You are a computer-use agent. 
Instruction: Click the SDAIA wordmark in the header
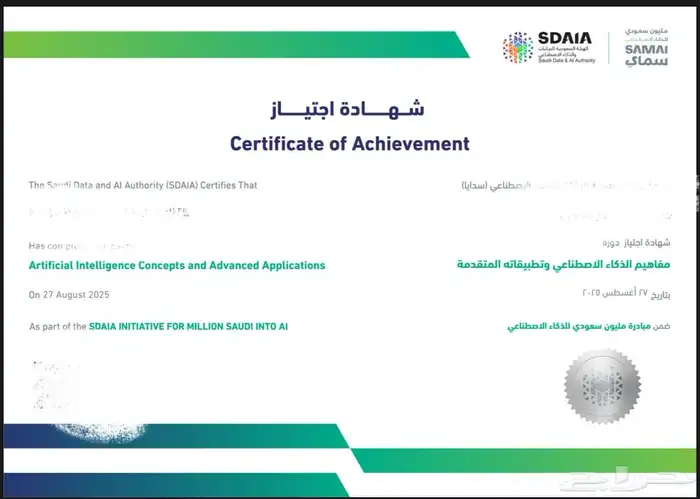coord(566,40)
